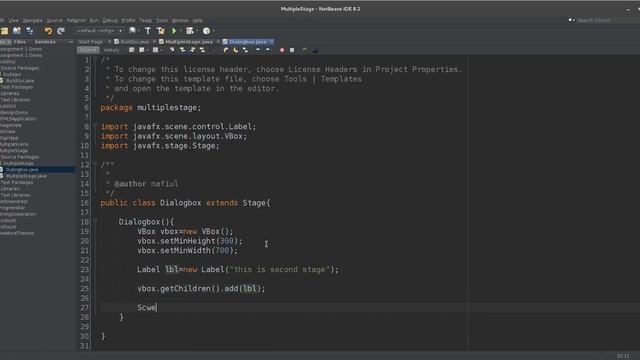Open the dropdown arrow beside Debug Project

pos(197,31)
